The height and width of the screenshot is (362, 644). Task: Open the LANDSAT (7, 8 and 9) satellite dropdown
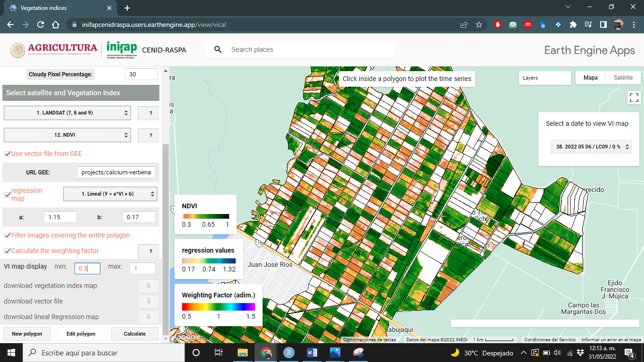coord(67,113)
